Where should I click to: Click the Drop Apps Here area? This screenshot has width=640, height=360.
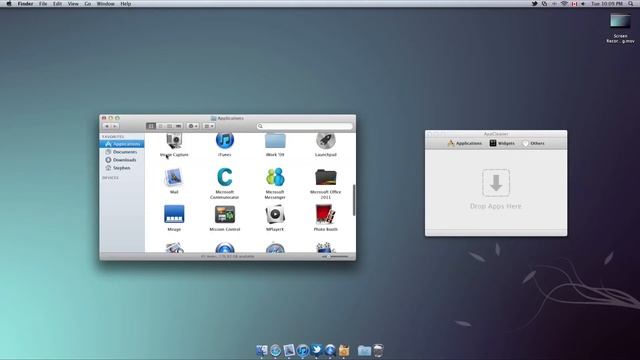click(x=496, y=190)
